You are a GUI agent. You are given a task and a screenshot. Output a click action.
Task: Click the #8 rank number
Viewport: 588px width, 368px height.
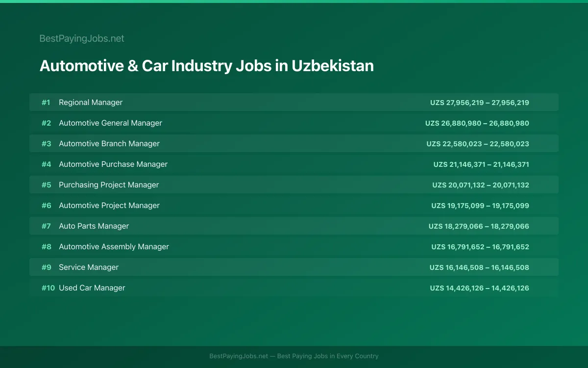[46, 247]
